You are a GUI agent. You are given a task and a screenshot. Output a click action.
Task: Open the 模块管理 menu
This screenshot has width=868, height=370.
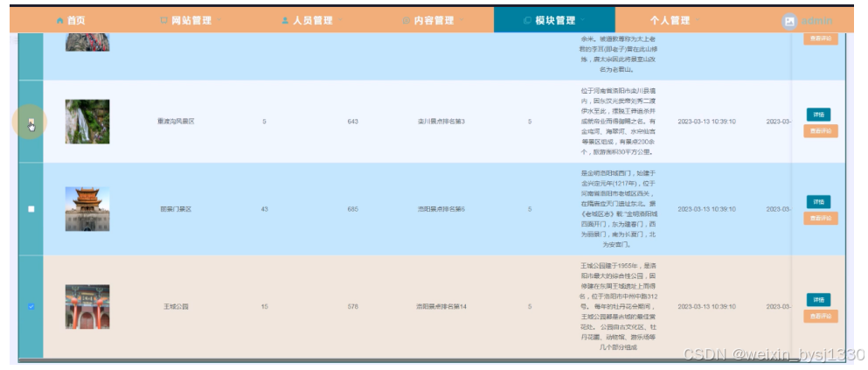point(554,20)
